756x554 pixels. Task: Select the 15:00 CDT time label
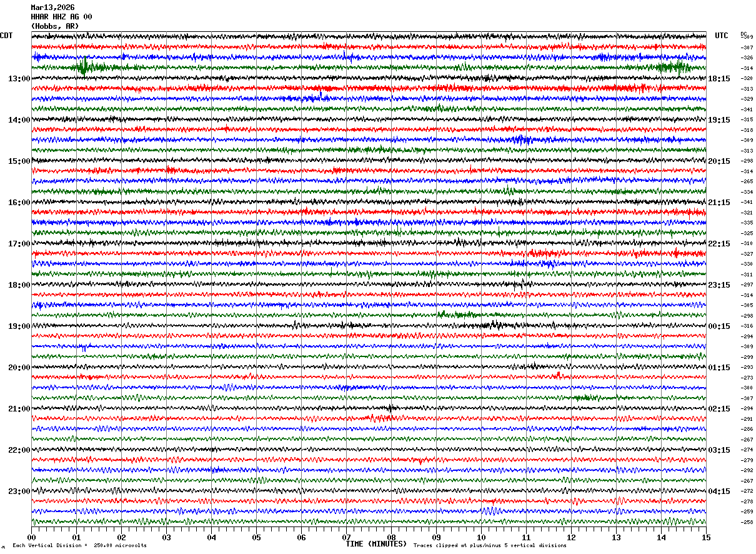tap(19, 161)
